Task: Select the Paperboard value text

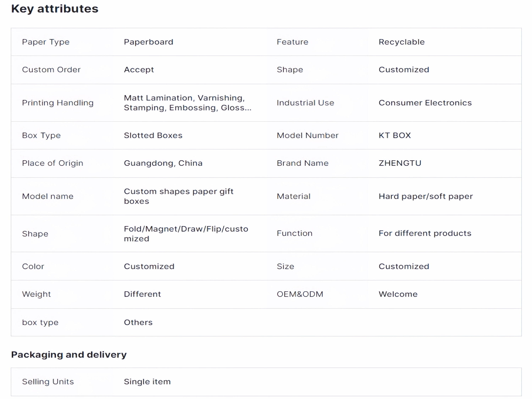Action: click(148, 42)
